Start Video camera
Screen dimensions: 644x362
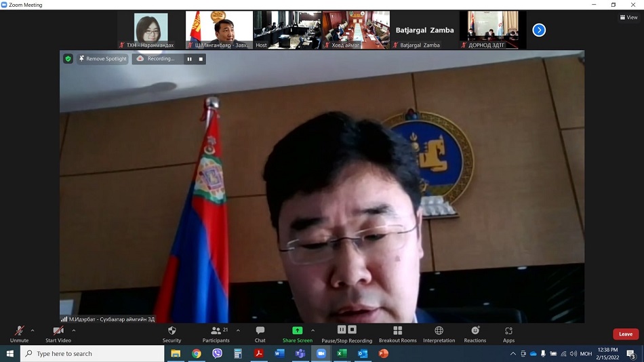pyautogui.click(x=58, y=334)
